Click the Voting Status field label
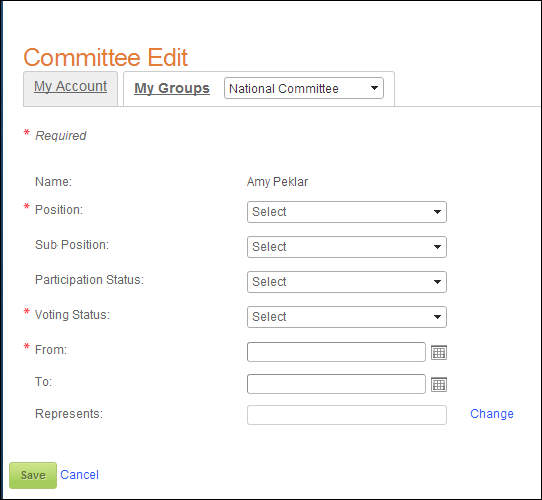542x500 pixels. [x=72, y=315]
